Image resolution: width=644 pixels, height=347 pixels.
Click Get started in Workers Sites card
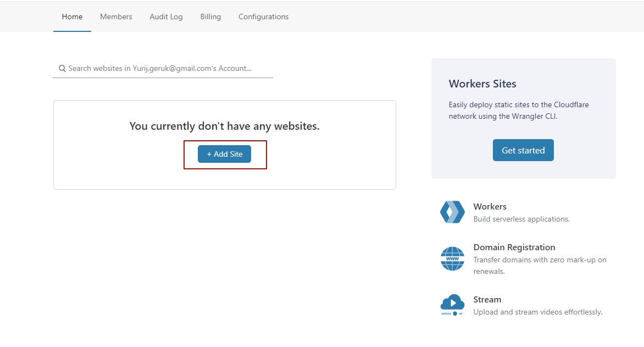(523, 150)
